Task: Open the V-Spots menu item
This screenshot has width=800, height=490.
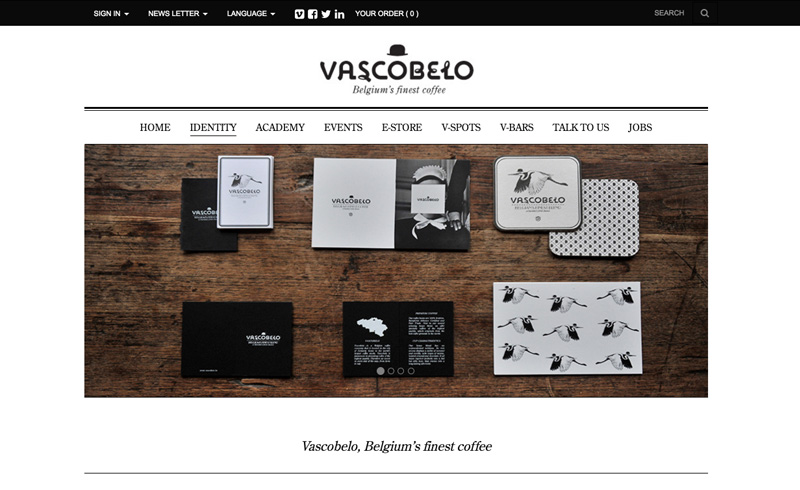Action: [461, 127]
